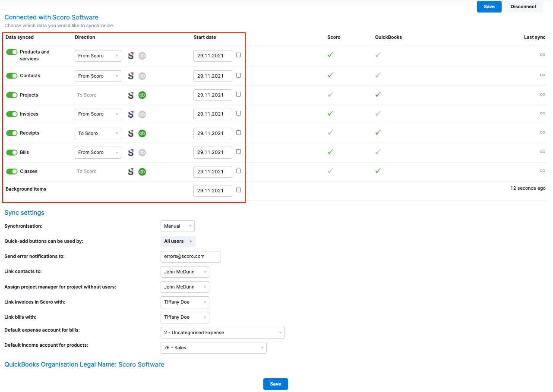Click the infinity sync icon in Products row
Image resolution: width=553 pixels, height=392 pixels.
tap(542, 55)
